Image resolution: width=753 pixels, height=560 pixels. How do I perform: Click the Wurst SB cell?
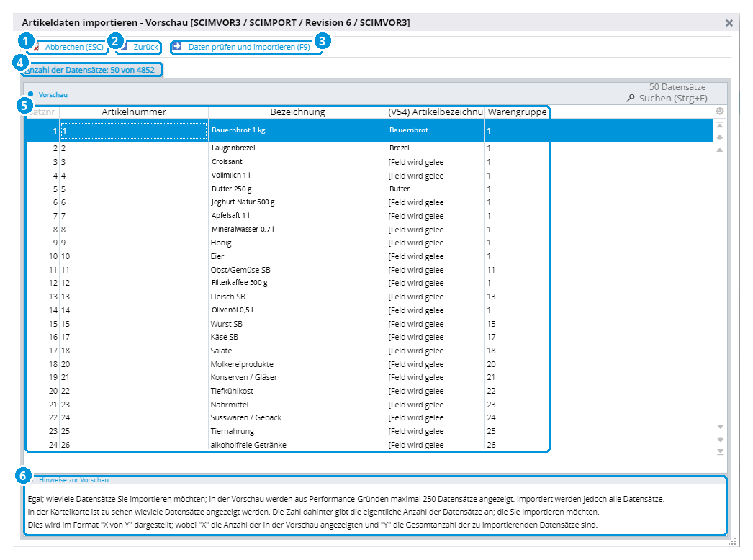pyautogui.click(x=298, y=324)
